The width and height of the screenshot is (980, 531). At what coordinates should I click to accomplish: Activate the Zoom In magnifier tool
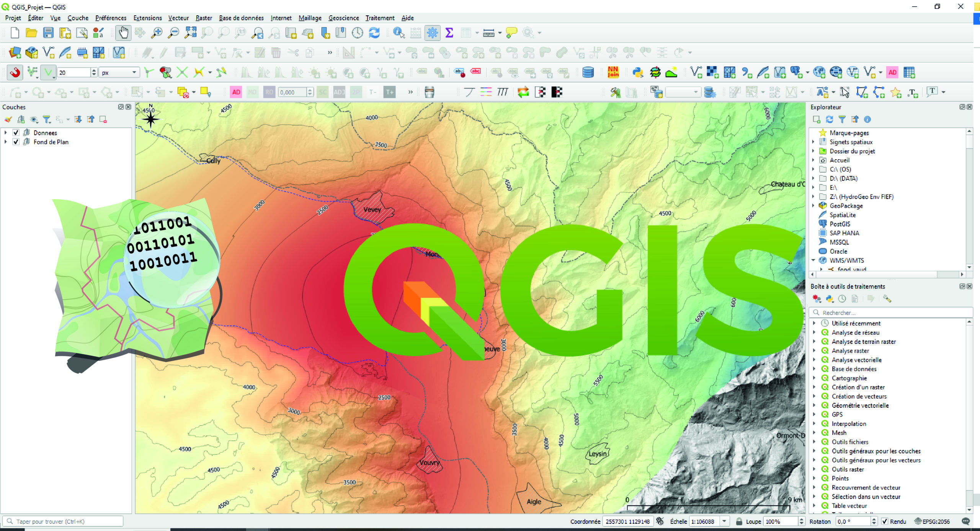(156, 33)
